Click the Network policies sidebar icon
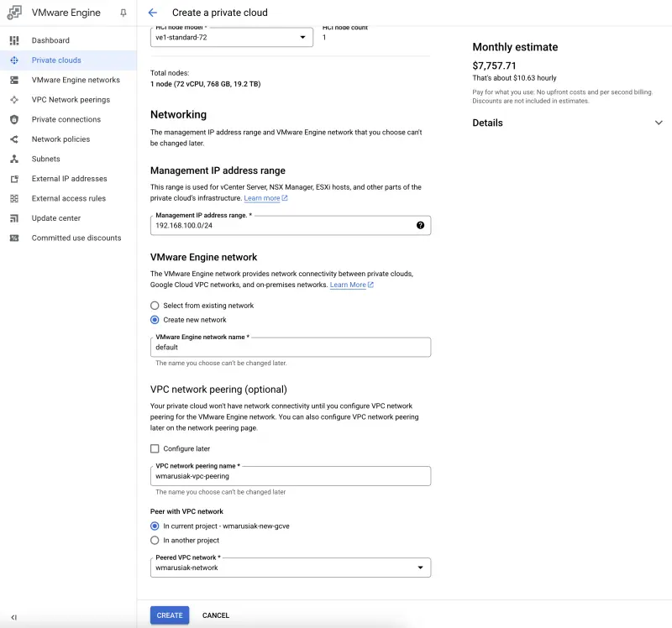The height and width of the screenshot is (628, 672). (x=14, y=139)
